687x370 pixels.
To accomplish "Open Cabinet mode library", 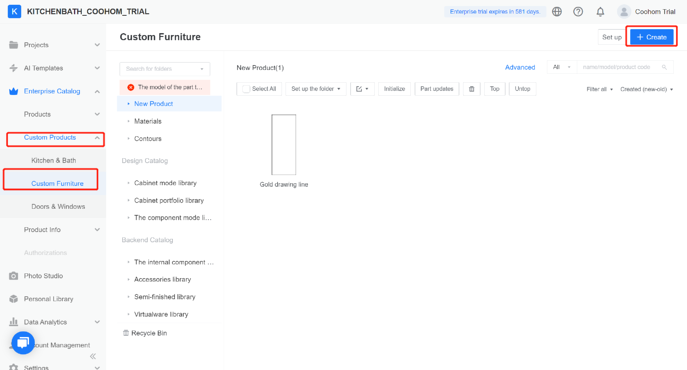I will coord(165,183).
